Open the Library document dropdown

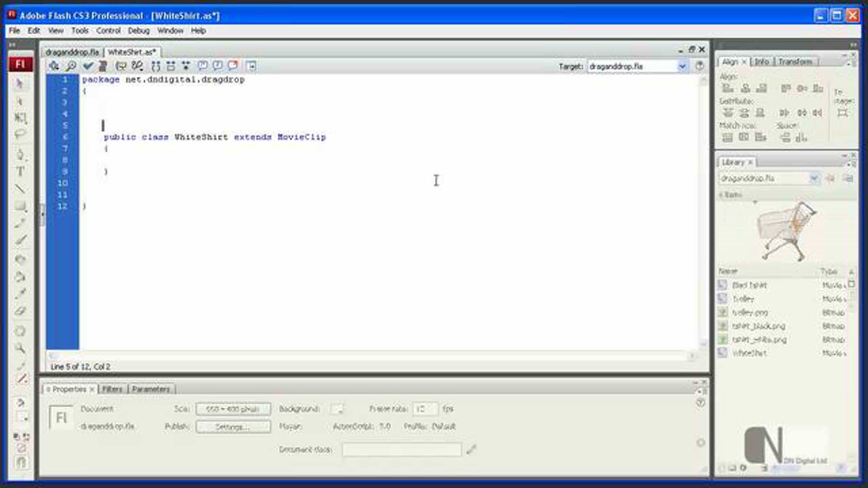[813, 178]
